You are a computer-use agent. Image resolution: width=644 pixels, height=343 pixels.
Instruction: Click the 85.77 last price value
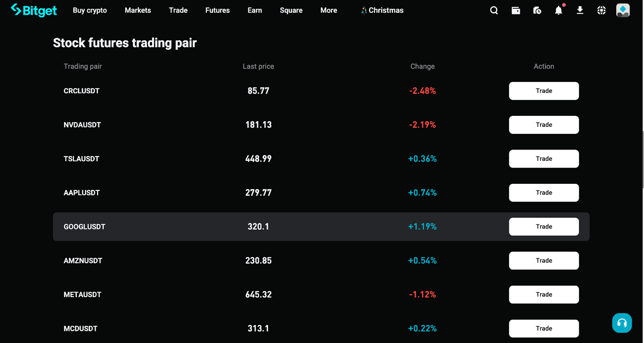pyautogui.click(x=258, y=91)
